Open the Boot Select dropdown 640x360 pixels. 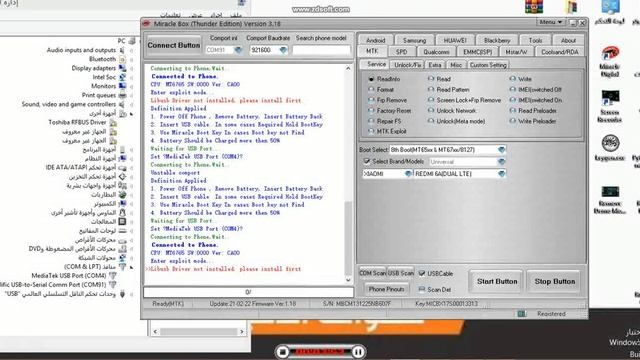click(502, 150)
